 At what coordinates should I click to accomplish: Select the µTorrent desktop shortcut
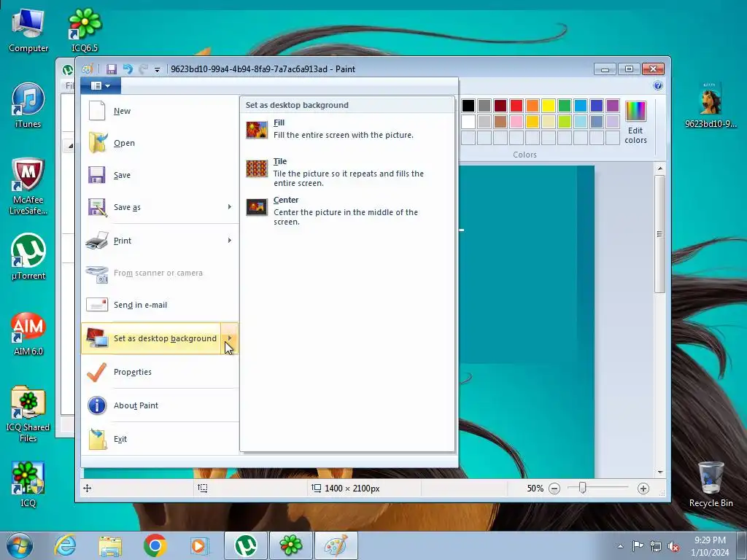[28, 257]
